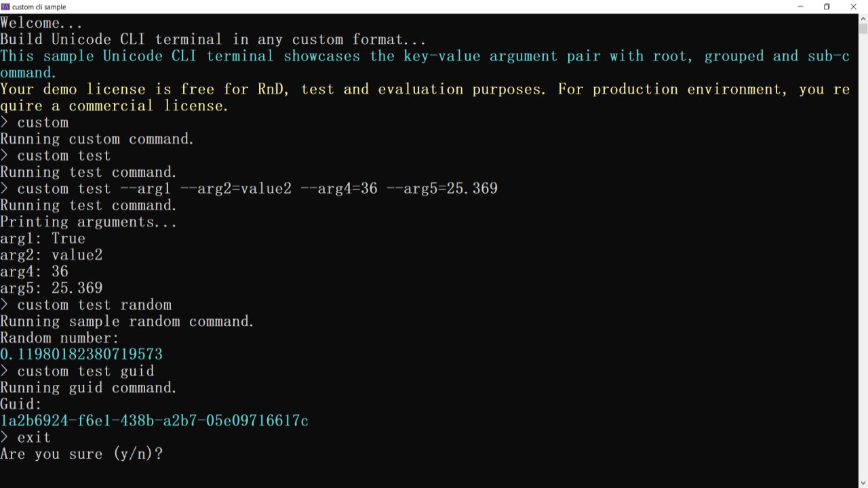Click the 'custom cli sample' title text

(x=39, y=7)
